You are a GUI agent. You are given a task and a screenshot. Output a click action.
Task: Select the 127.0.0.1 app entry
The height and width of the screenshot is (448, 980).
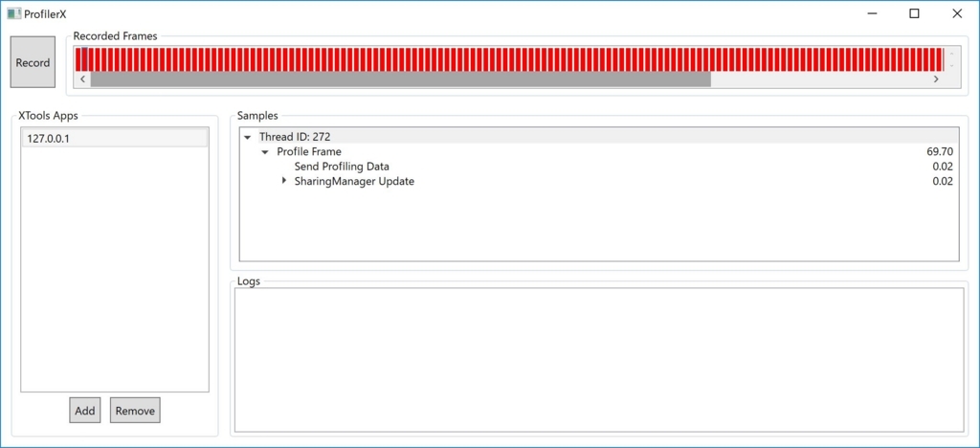pos(115,138)
